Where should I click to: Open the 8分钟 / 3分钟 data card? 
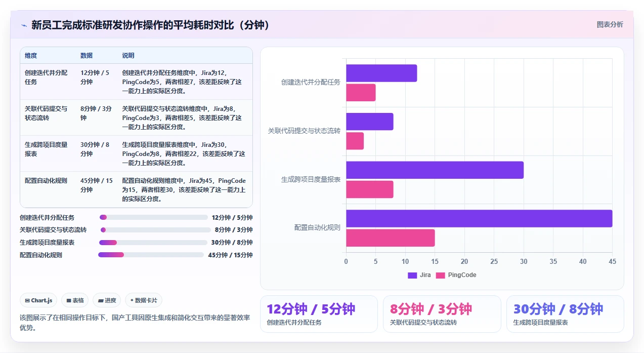[x=442, y=314]
